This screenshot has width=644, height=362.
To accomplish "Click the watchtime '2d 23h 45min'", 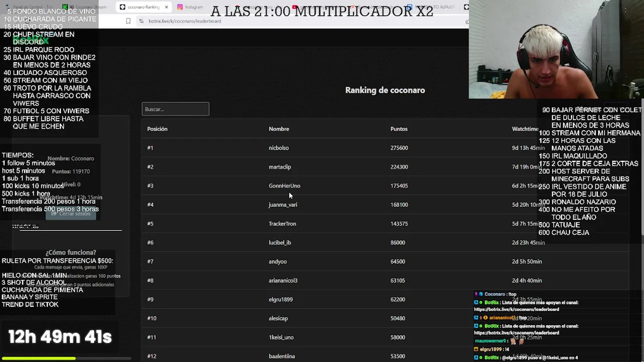I will coord(528,243).
